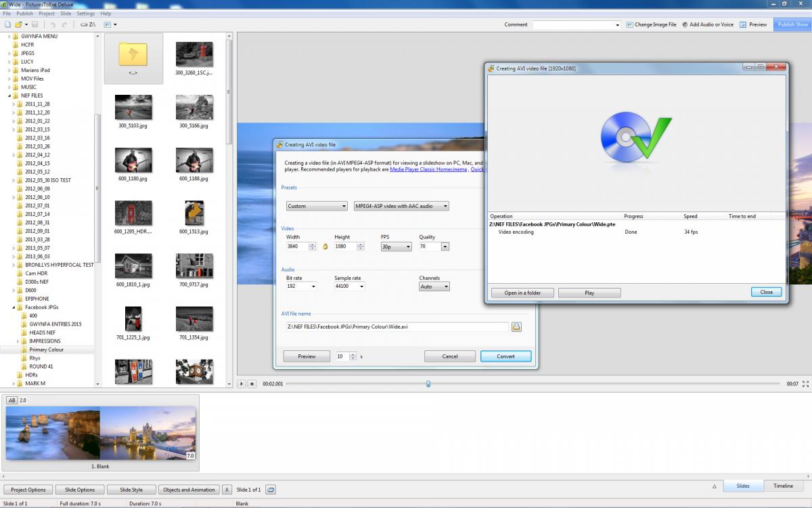Click Project Options button
812x508 pixels.
click(x=28, y=490)
